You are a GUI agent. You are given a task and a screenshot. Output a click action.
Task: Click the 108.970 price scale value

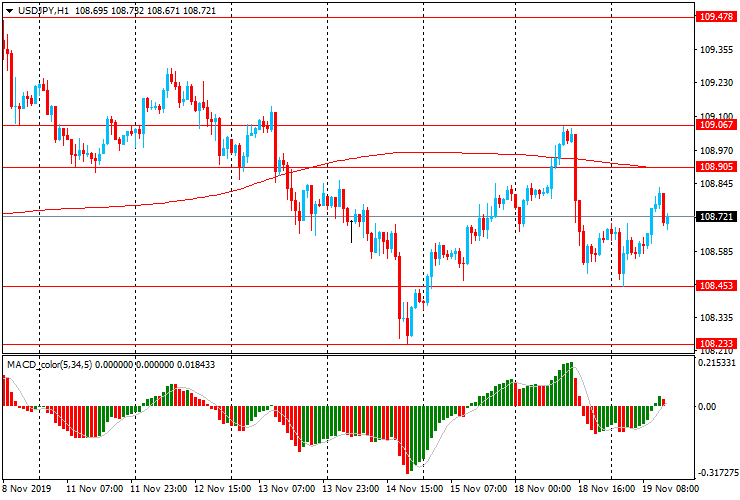click(716, 151)
